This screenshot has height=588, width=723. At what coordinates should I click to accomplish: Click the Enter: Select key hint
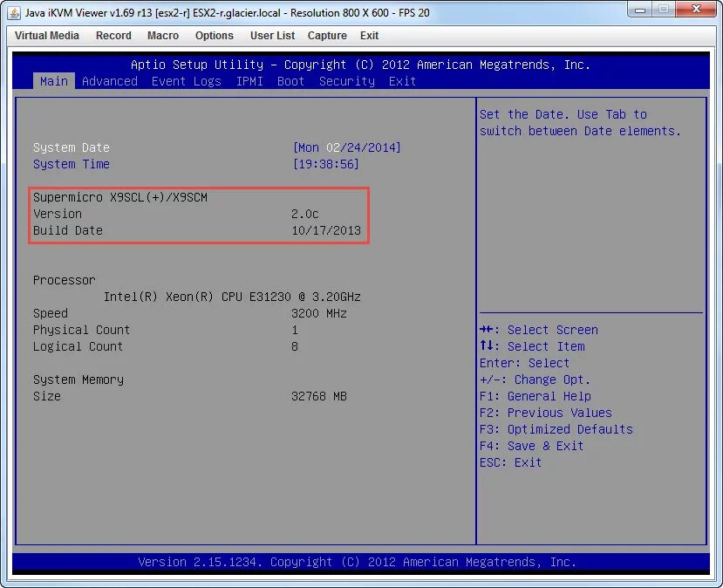coord(524,364)
